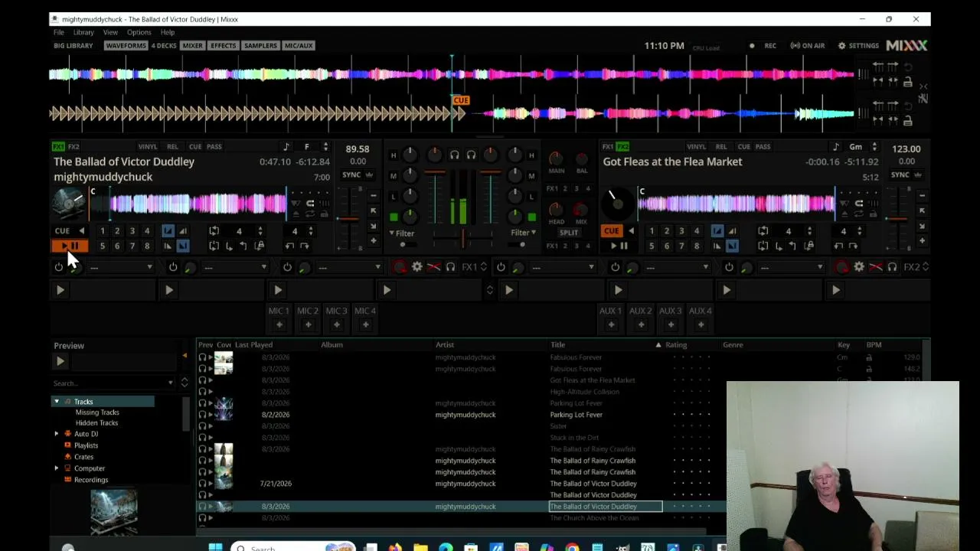Click left deck high EQ knob
This screenshot has width=980, height=551.
(x=410, y=155)
